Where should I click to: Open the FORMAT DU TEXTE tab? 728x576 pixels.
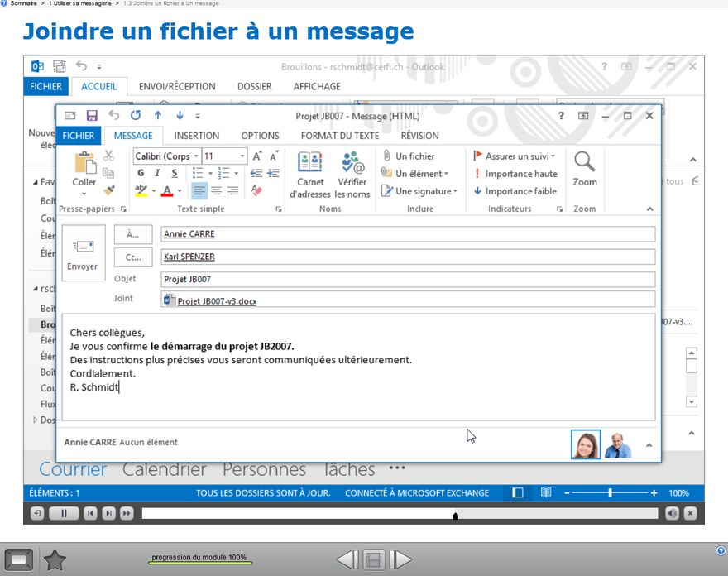(340, 136)
